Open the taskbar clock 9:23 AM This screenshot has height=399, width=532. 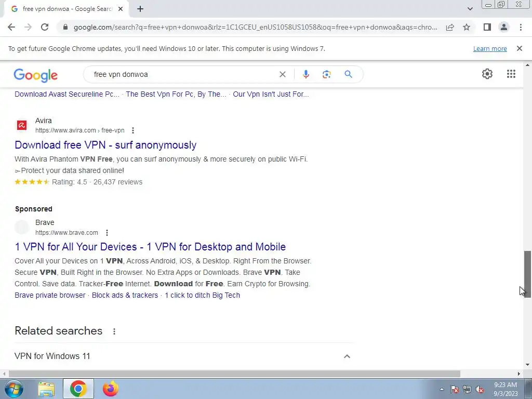click(506, 389)
